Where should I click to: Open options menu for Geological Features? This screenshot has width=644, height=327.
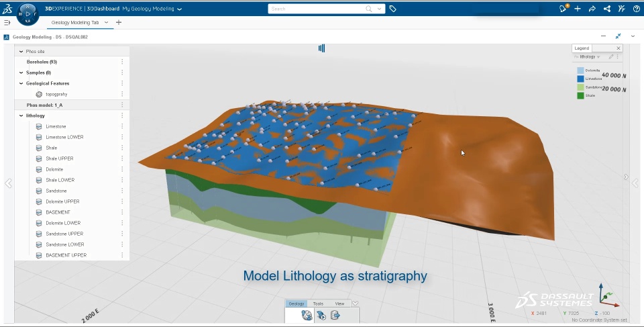[x=122, y=83]
